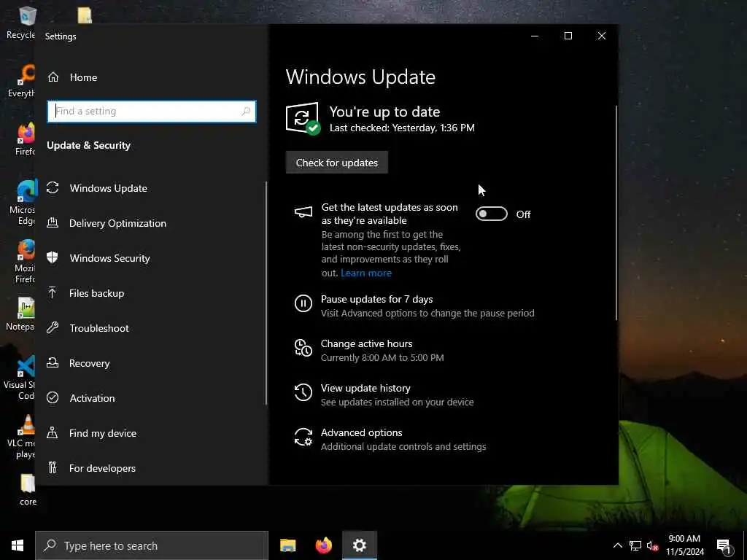
Task: Open Advanced options
Action: click(361, 432)
